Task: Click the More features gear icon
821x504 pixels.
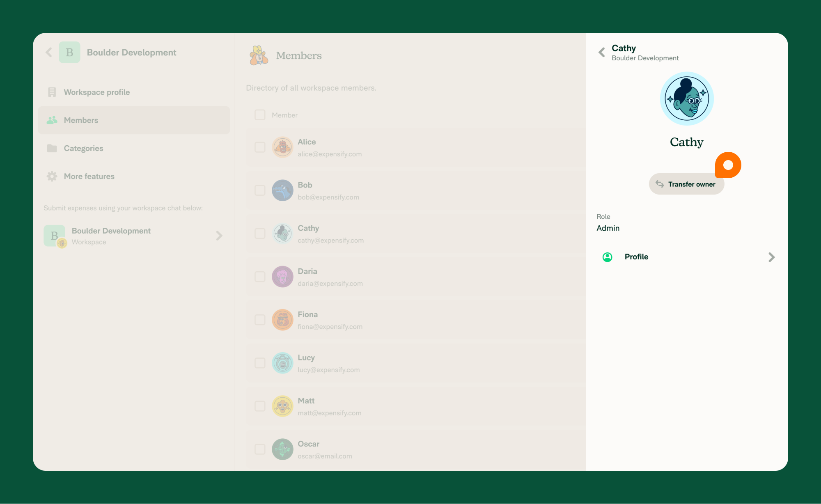Action: tap(52, 176)
